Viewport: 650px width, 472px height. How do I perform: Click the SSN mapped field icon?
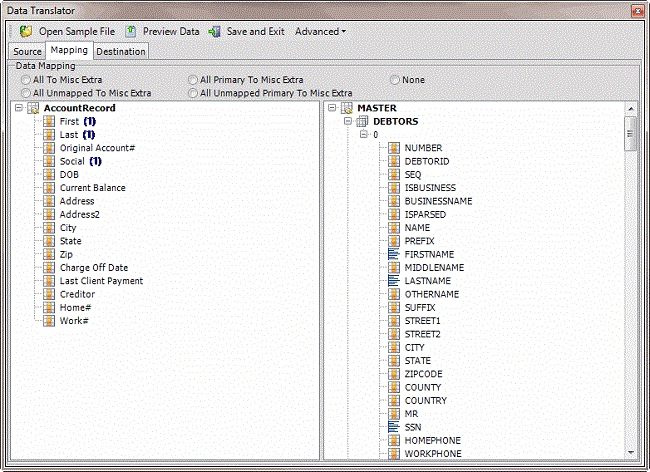tap(393, 427)
